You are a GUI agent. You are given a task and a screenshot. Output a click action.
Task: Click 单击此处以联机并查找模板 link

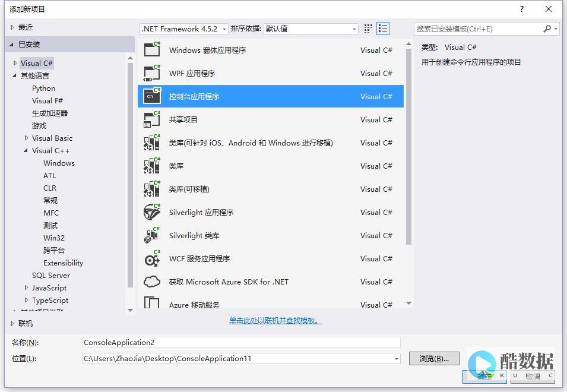[x=275, y=320]
